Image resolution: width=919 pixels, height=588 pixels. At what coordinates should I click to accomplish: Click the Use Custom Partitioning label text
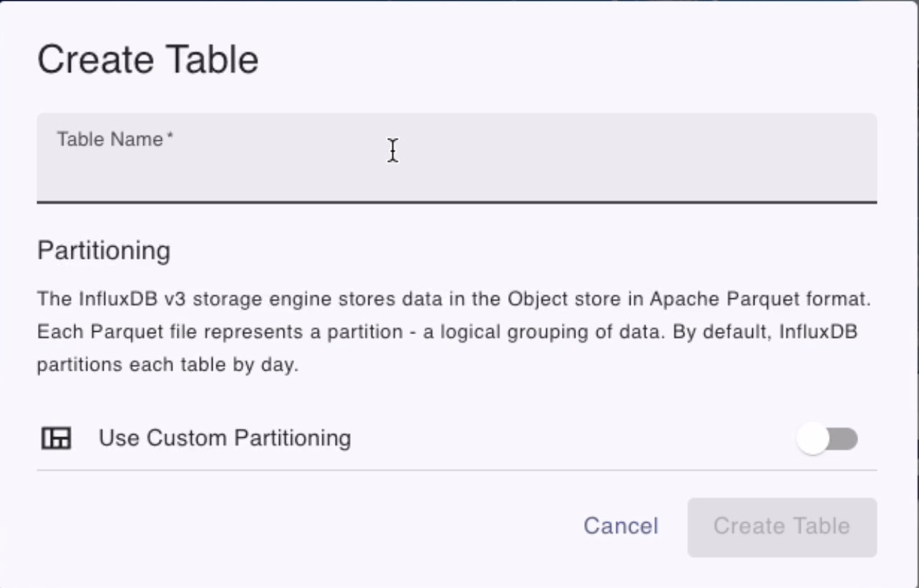pos(224,438)
